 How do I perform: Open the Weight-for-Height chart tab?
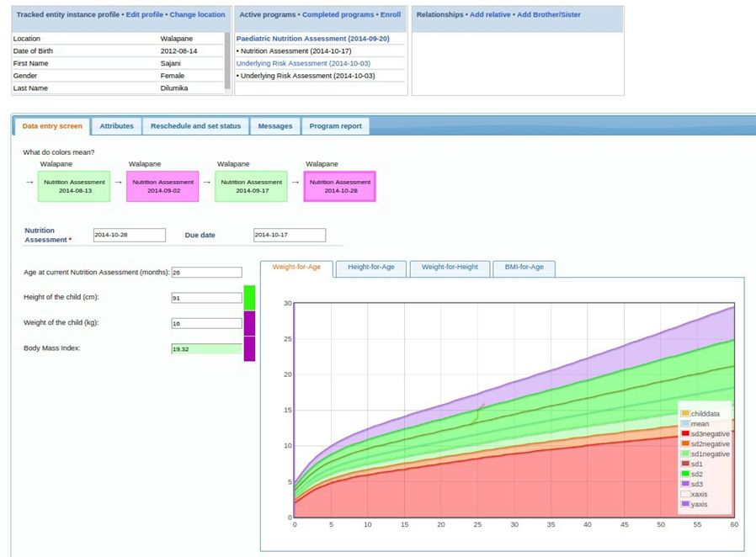450,268
